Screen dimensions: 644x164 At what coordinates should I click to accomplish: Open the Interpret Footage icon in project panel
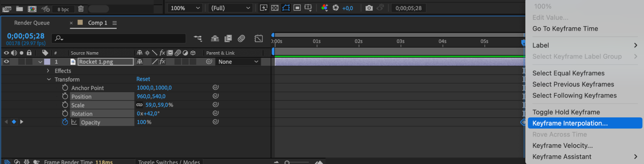[x=7, y=9]
